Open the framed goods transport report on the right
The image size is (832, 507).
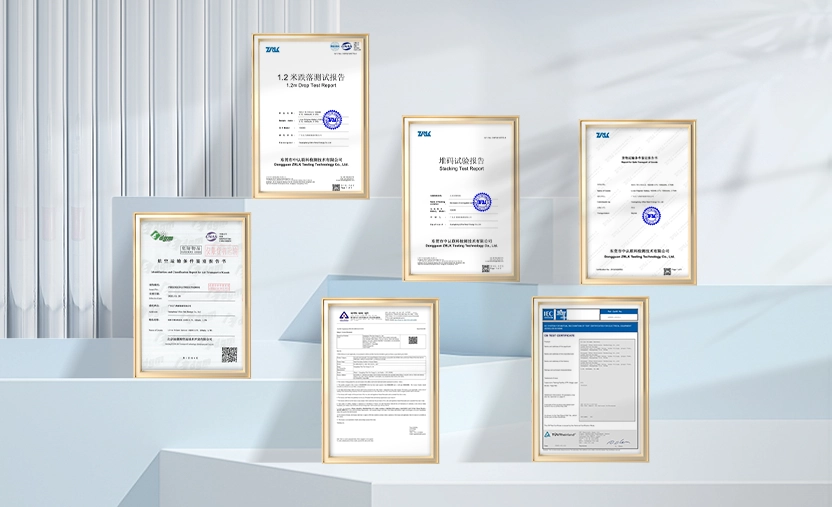(x=638, y=200)
